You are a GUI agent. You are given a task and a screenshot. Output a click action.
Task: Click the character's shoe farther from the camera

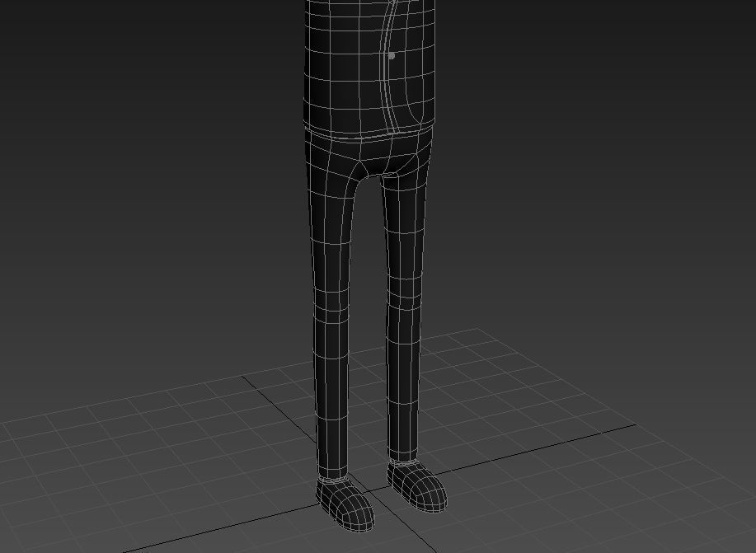pyautogui.click(x=417, y=486)
